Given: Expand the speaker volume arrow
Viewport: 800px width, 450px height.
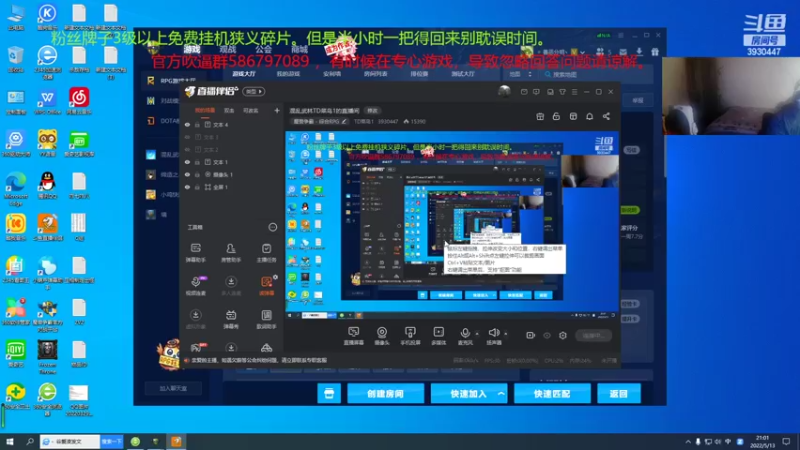Looking at the screenshot, I should click(506, 334).
